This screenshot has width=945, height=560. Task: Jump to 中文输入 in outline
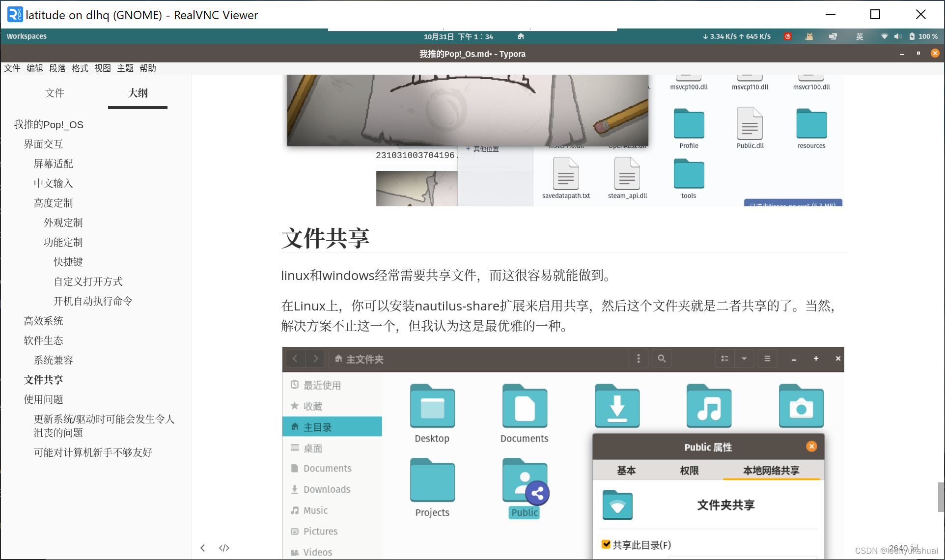(x=54, y=184)
